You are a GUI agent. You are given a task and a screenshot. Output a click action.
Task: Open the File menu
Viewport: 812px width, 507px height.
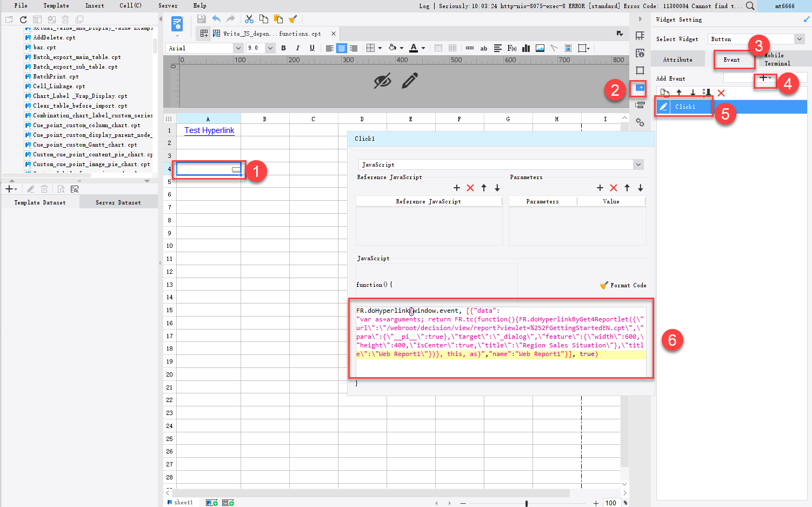pyautogui.click(x=21, y=5)
